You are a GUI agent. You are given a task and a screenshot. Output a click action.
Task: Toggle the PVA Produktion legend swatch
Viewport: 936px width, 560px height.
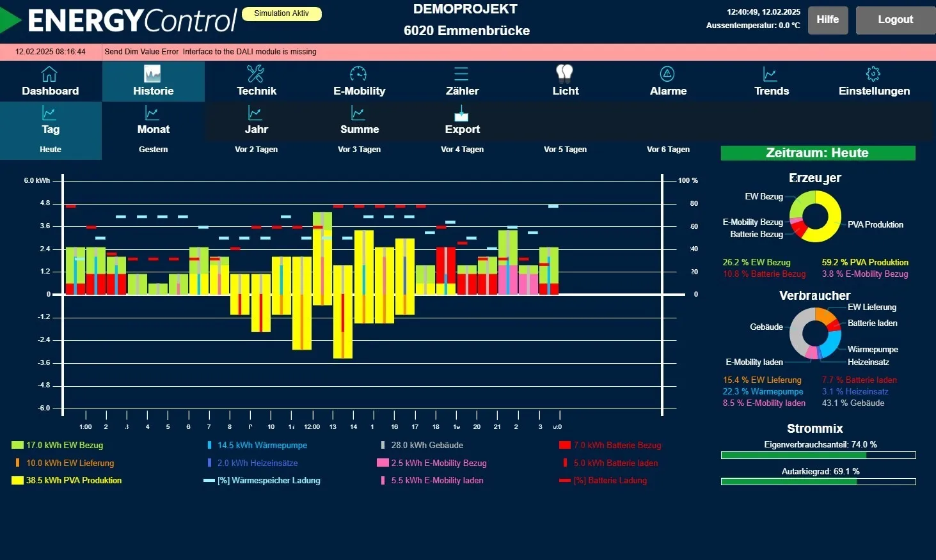[17, 480]
